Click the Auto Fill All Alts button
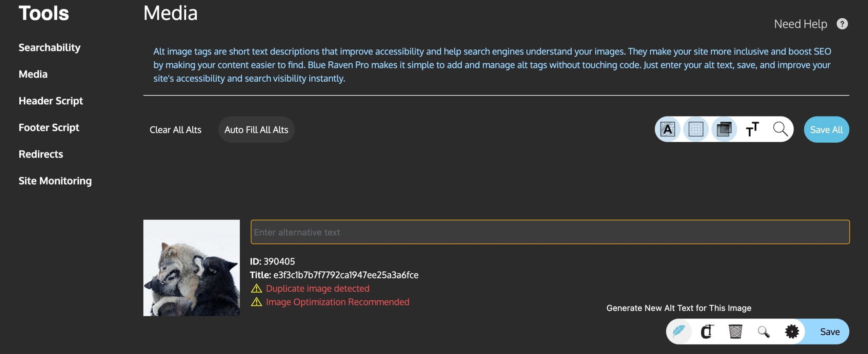Screen dimensions: 868x354 click(x=256, y=129)
